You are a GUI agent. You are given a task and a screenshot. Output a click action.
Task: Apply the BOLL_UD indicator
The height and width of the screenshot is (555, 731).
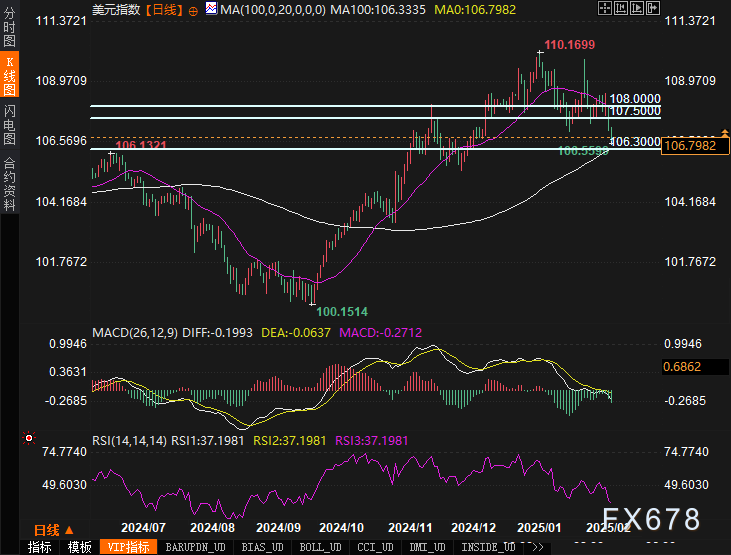[319, 547]
